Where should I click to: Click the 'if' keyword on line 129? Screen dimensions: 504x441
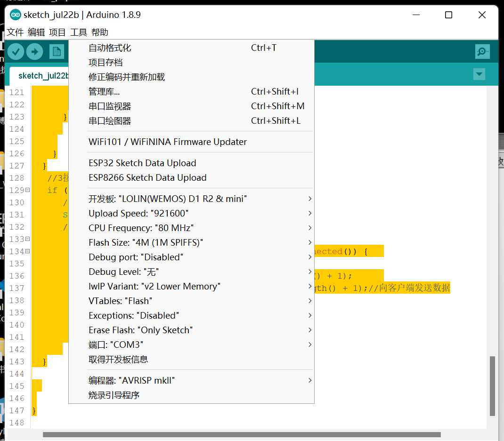52,190
